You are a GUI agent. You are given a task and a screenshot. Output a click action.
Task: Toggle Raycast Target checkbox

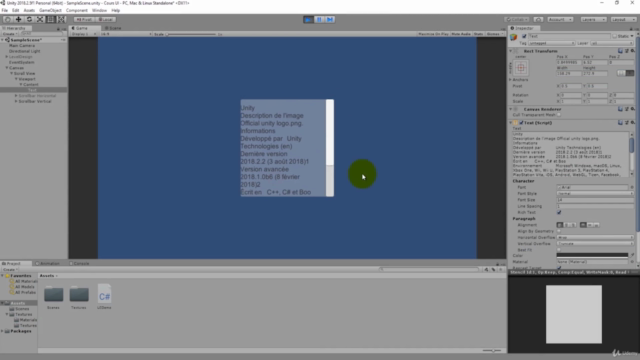[559, 268]
